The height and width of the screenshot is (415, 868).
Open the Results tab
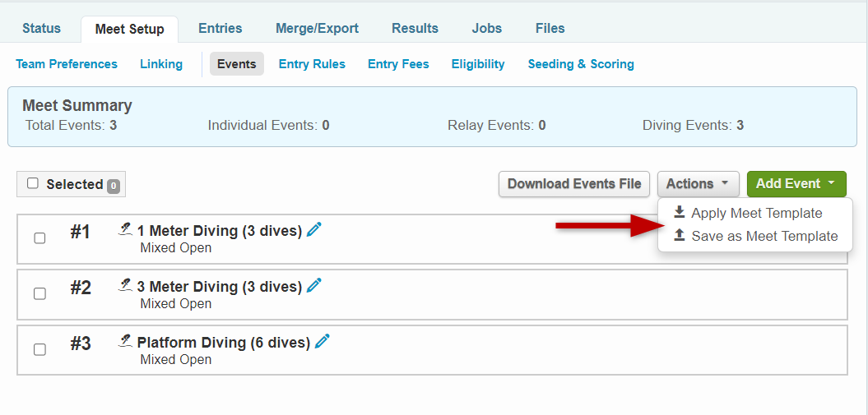tap(415, 28)
